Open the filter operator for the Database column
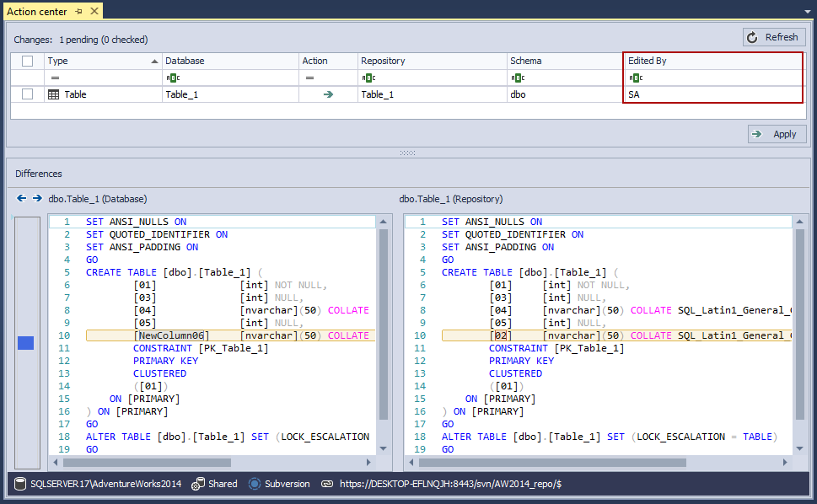The width and height of the screenshot is (817, 504). tap(171, 78)
